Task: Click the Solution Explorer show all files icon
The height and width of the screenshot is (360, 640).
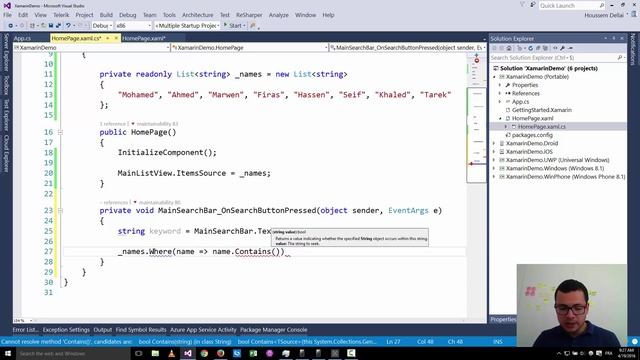Action: click(x=546, y=48)
